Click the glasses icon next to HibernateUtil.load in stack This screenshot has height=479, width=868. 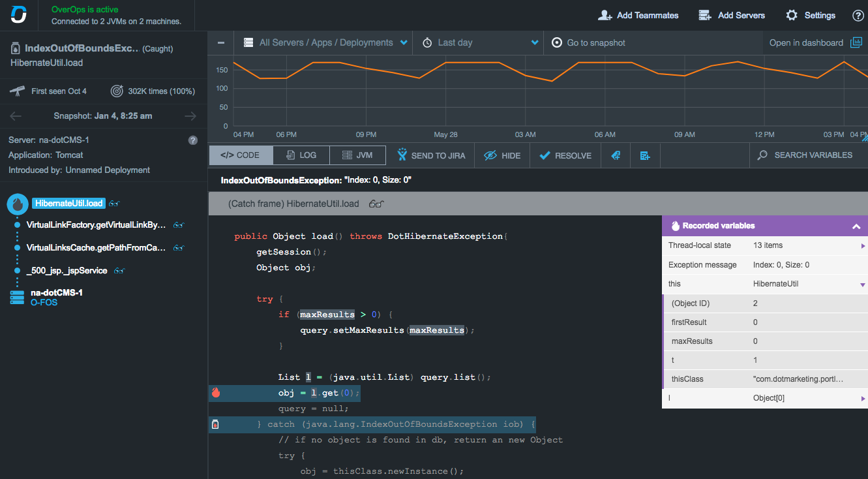(x=115, y=204)
